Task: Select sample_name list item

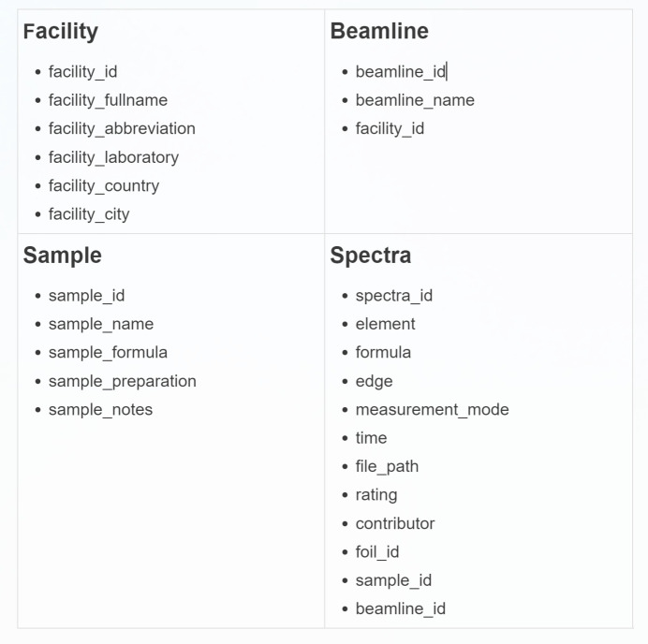Action: click(101, 324)
